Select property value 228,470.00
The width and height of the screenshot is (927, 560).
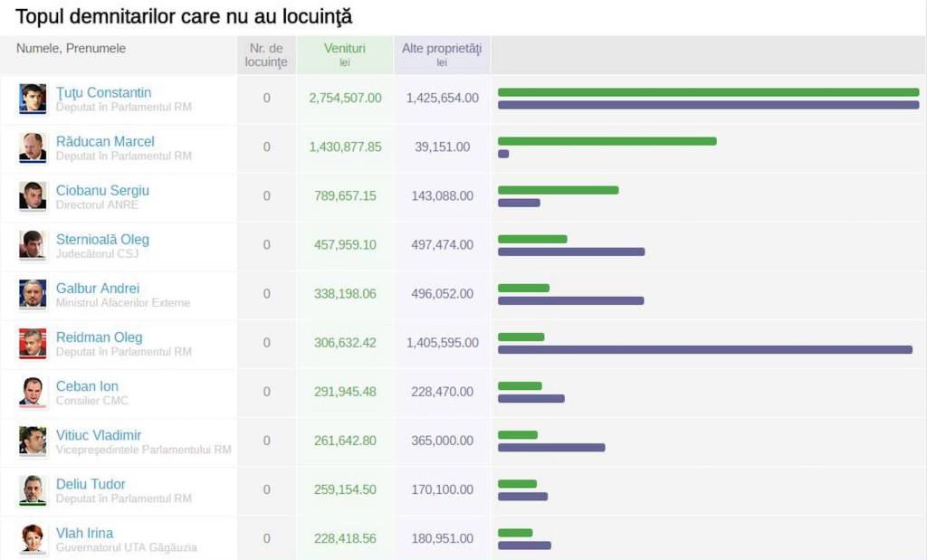(x=442, y=392)
